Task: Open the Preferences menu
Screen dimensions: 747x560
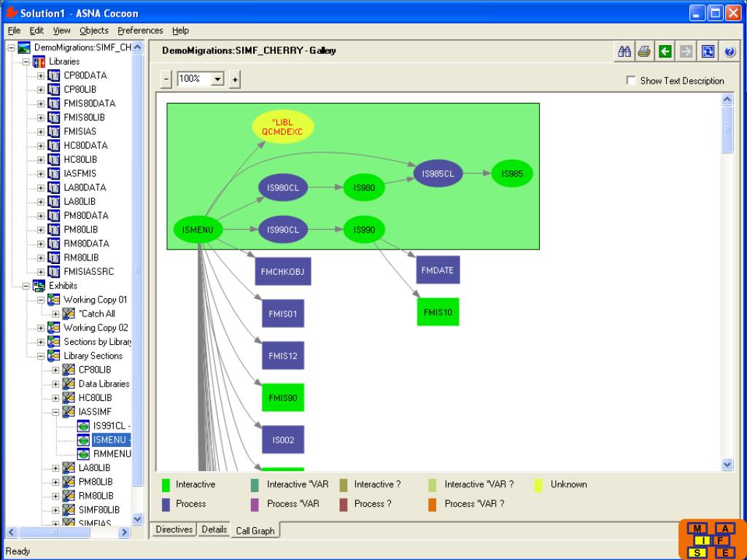Action: [x=140, y=31]
